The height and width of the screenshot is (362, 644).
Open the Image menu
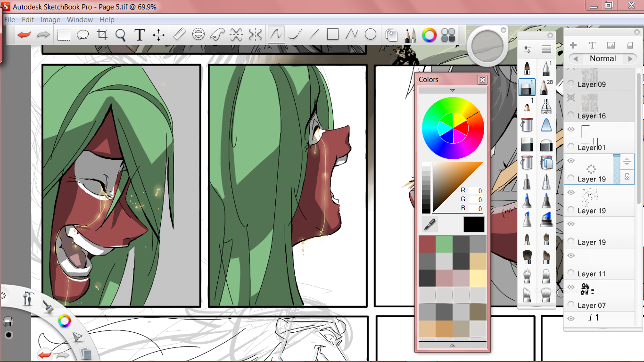coord(50,20)
